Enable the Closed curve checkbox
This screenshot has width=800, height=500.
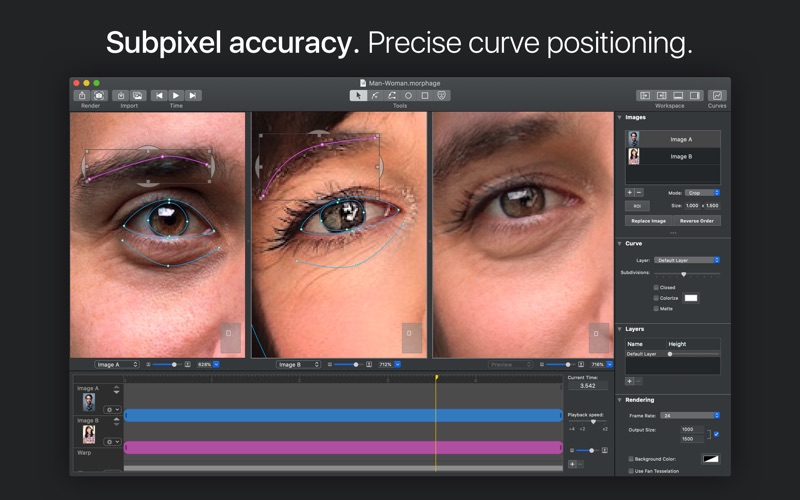point(656,287)
